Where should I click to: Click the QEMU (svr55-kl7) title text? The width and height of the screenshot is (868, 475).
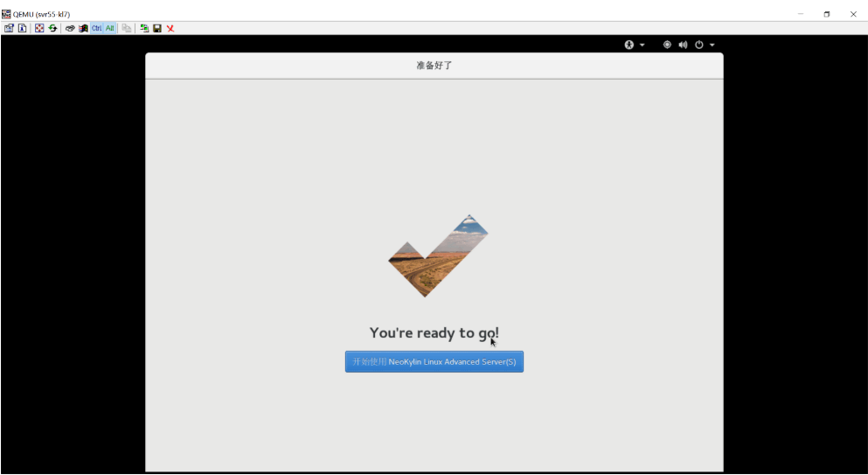(41, 14)
